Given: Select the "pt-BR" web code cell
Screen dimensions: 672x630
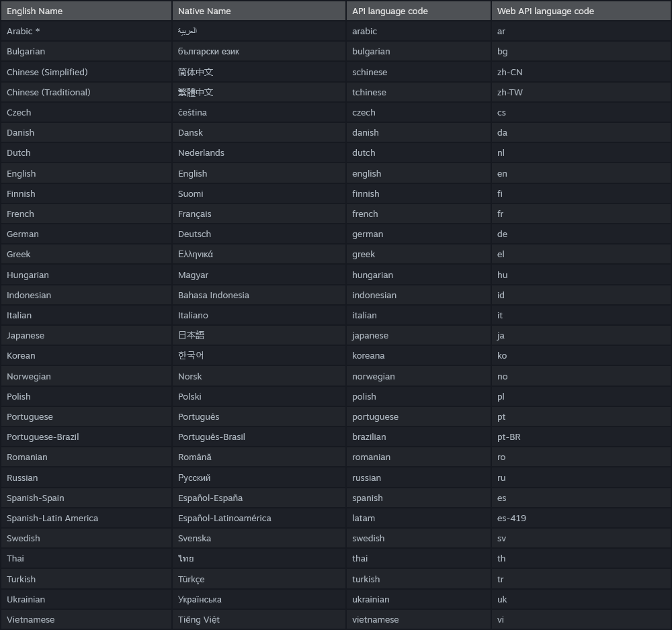Looking at the screenshot, I should 581,437.
